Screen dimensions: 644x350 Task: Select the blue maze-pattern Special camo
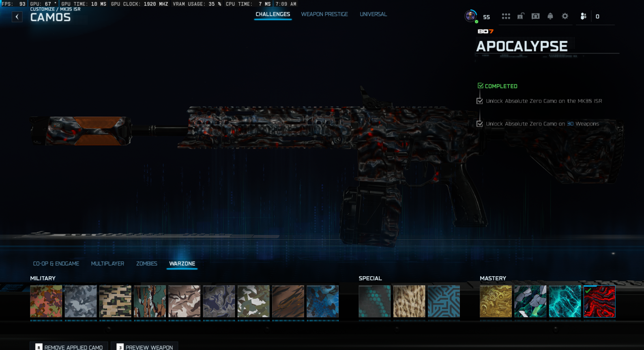[444, 301]
